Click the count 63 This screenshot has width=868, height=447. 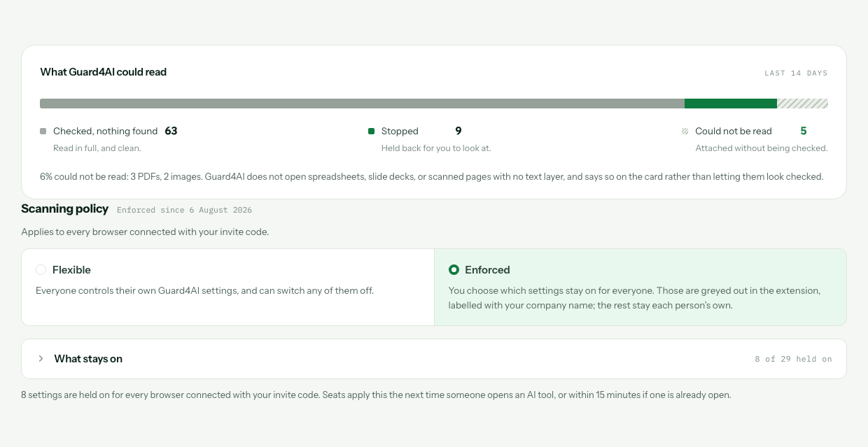171,131
